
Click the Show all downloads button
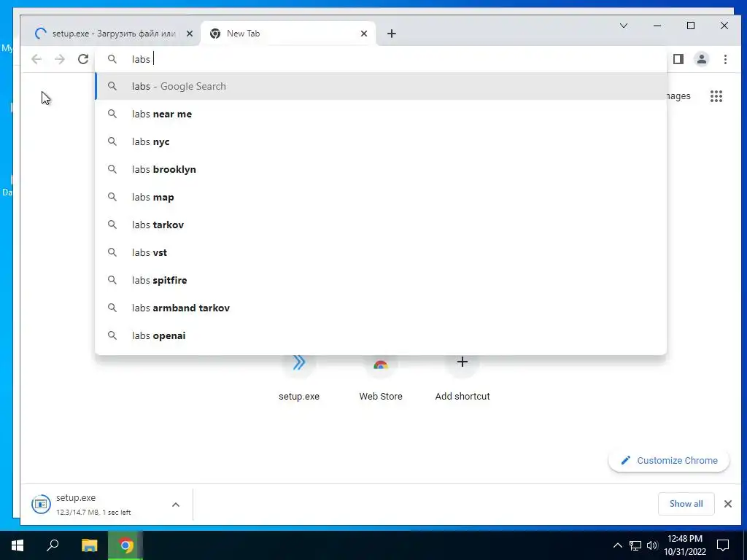pos(686,504)
